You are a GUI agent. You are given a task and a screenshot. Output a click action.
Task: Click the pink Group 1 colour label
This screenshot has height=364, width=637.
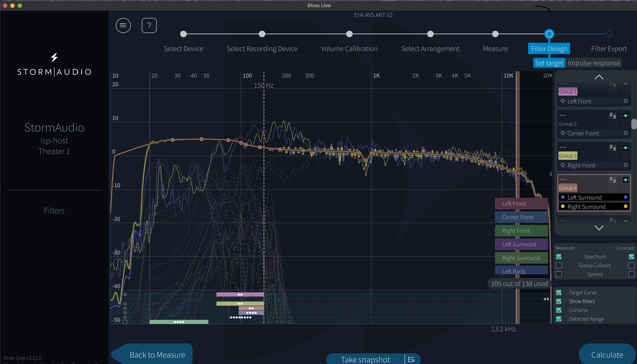(568, 92)
